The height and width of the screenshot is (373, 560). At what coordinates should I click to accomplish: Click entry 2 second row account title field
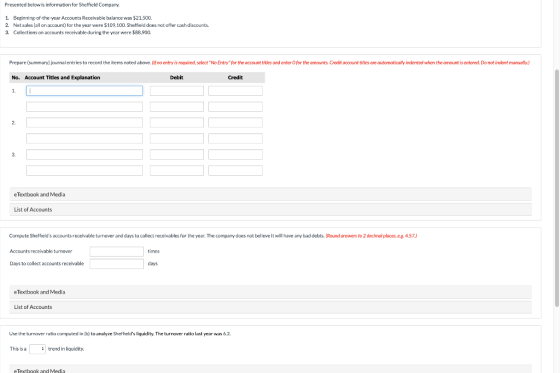point(84,138)
